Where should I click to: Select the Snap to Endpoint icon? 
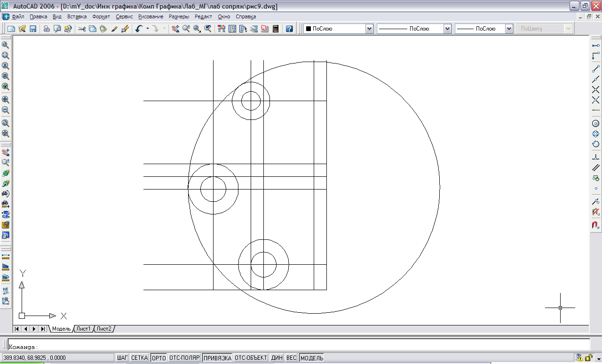coord(595,69)
